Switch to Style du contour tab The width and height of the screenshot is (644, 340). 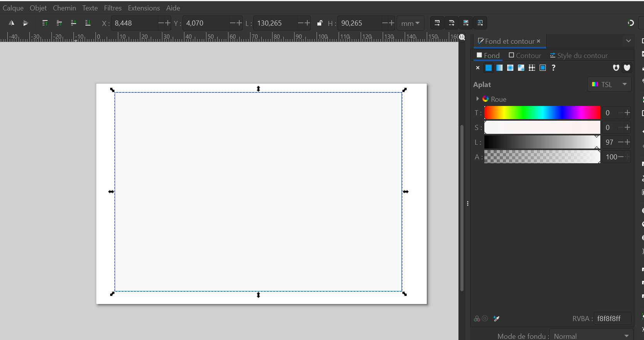pyautogui.click(x=579, y=55)
